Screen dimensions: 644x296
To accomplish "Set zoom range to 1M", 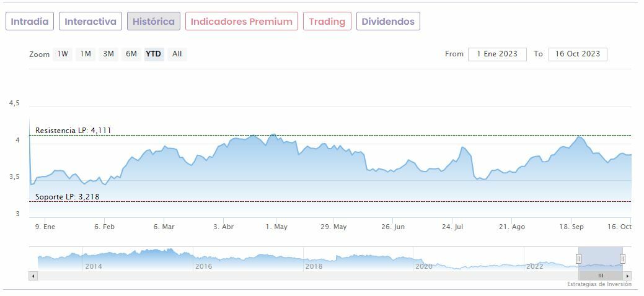I will point(86,54).
